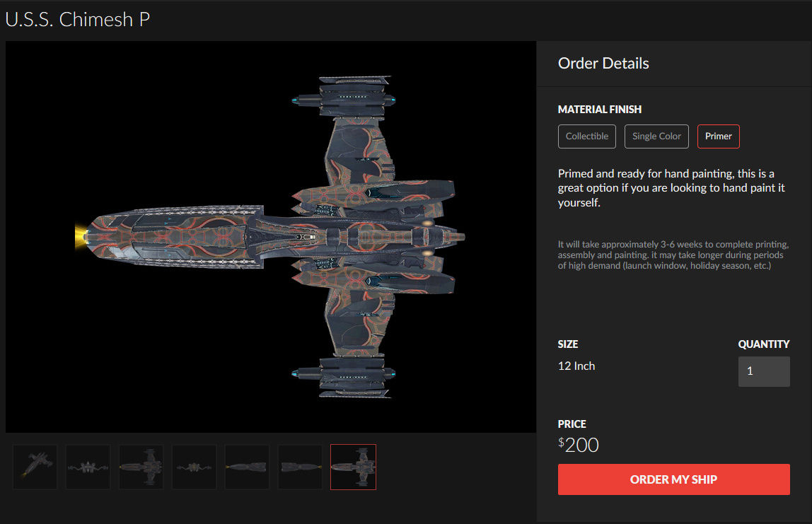Click the red-outlined selected bottom-view thumbnail
This screenshot has width=812, height=524.
(353, 467)
